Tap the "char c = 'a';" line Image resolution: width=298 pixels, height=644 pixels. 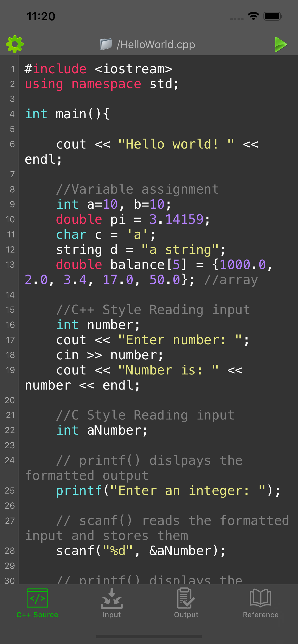coord(106,235)
